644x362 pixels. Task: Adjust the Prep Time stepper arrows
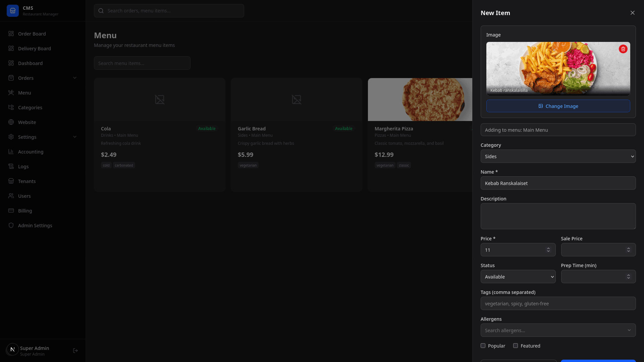(x=629, y=277)
